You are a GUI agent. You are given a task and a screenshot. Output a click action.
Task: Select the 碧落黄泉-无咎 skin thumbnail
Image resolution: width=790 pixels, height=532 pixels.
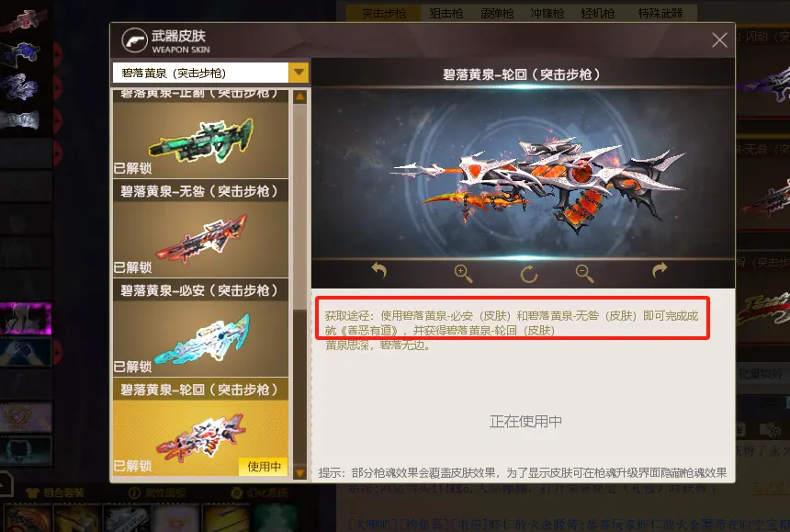click(x=200, y=239)
